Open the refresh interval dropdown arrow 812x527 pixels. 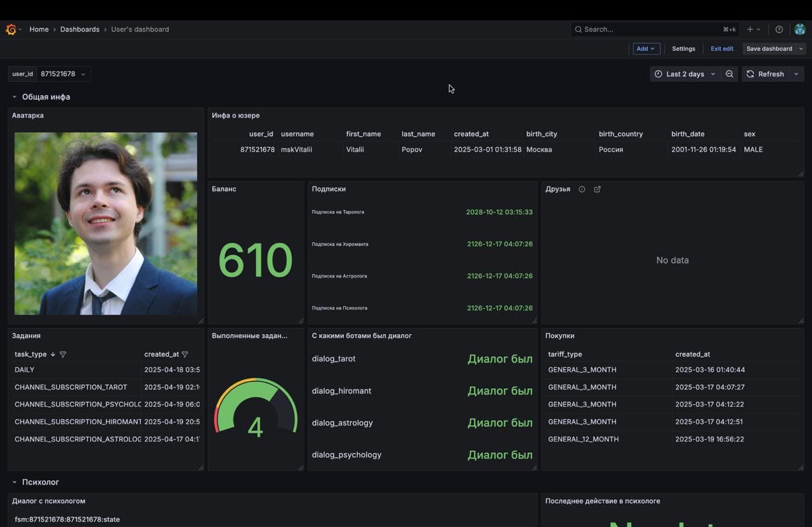[x=796, y=74]
